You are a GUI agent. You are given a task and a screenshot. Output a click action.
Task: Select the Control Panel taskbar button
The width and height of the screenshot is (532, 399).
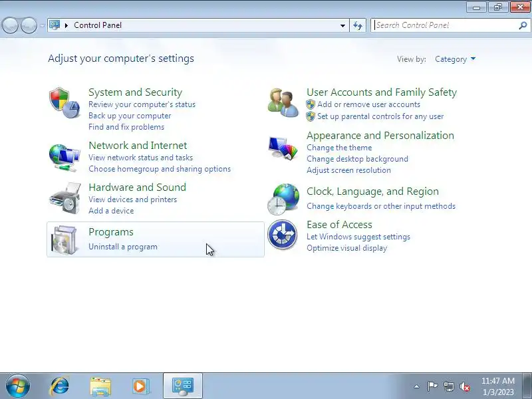[183, 386]
